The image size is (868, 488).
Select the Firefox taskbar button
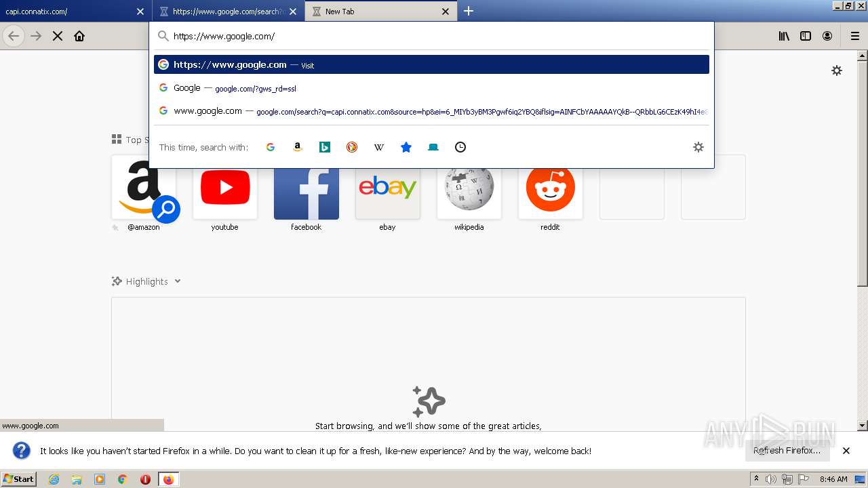click(x=168, y=479)
